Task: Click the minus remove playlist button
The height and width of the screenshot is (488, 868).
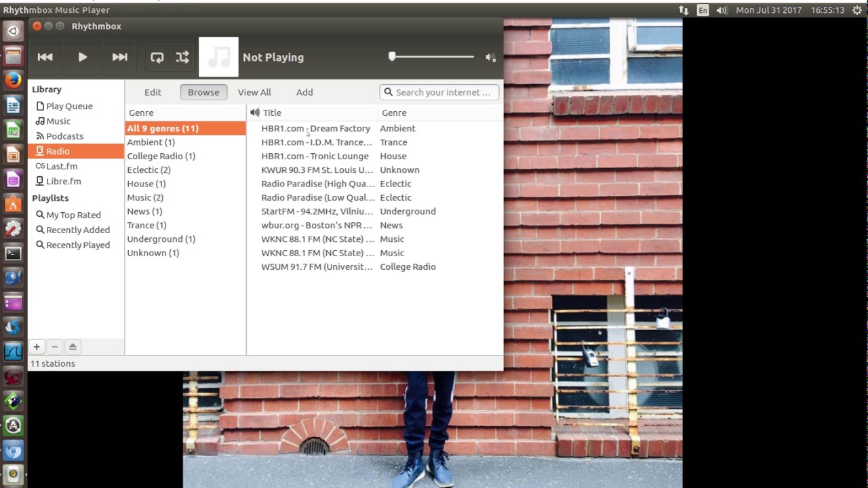Action: pos(55,347)
